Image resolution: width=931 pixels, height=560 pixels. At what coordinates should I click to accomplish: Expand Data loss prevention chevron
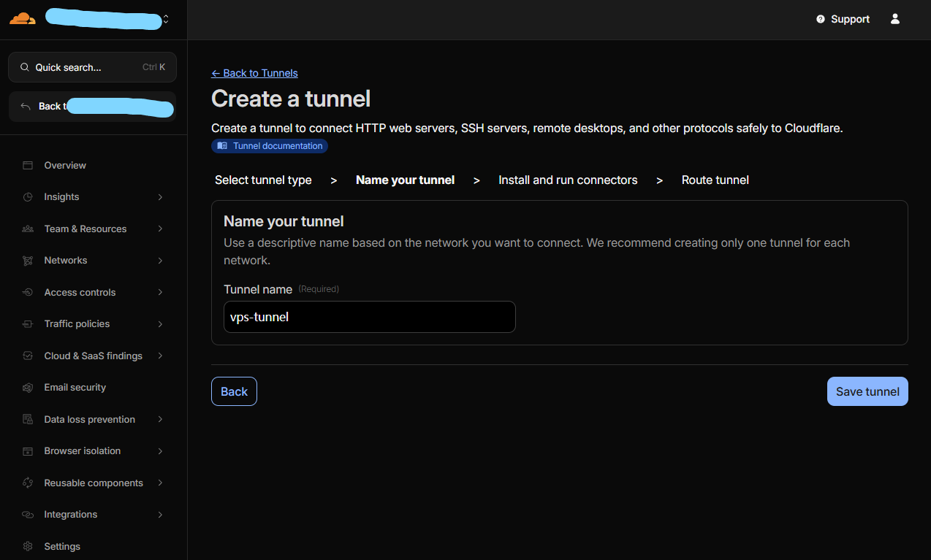[x=160, y=420]
